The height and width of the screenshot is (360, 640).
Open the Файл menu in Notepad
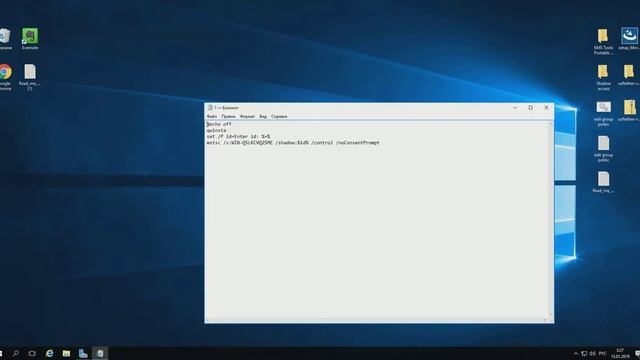[x=212, y=117]
